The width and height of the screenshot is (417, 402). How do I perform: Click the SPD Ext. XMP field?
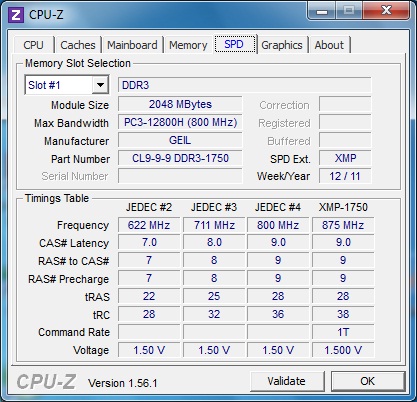pos(345,158)
